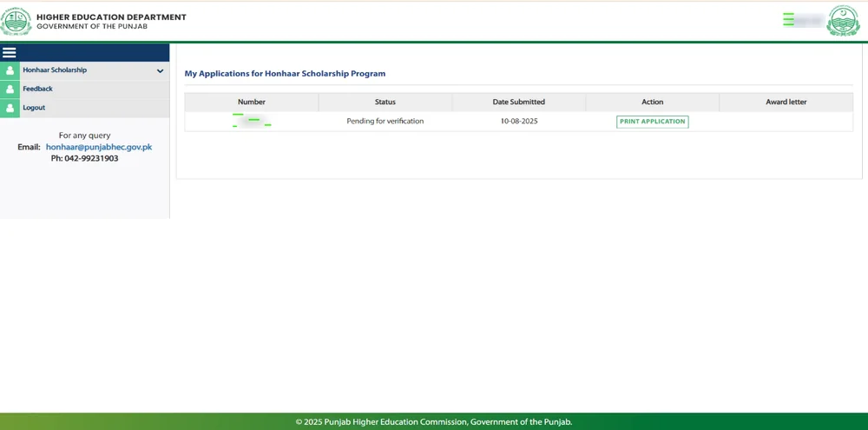Click the Status column header
Screen dimensions: 868x430
(x=385, y=102)
